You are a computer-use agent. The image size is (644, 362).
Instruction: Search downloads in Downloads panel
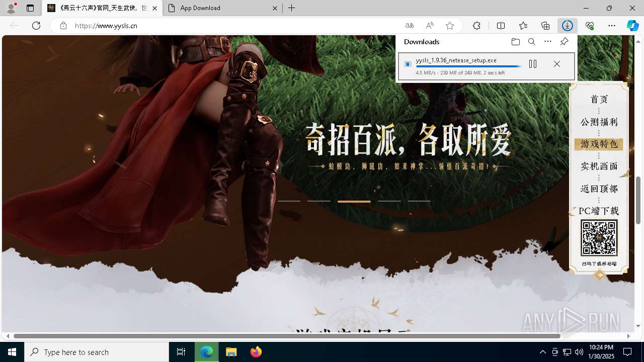pos(532,42)
